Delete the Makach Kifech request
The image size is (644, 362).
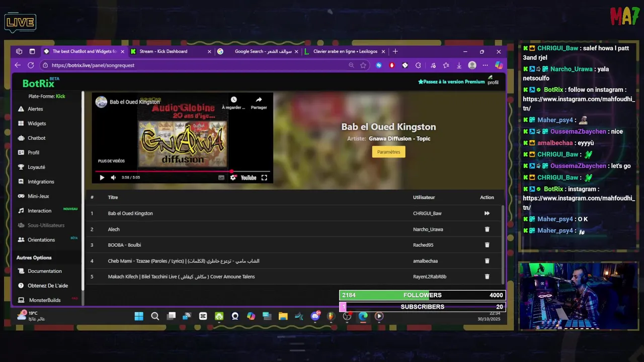pos(487,277)
